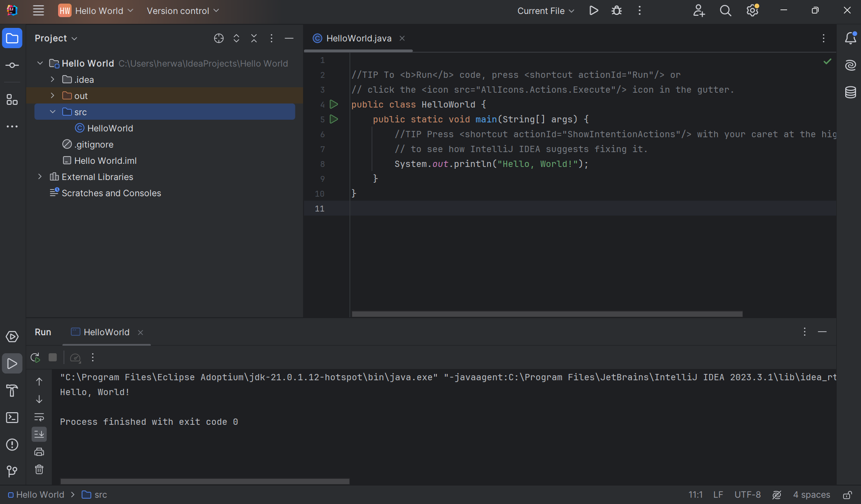Select the HelloWorld.java editor tab

358,39
